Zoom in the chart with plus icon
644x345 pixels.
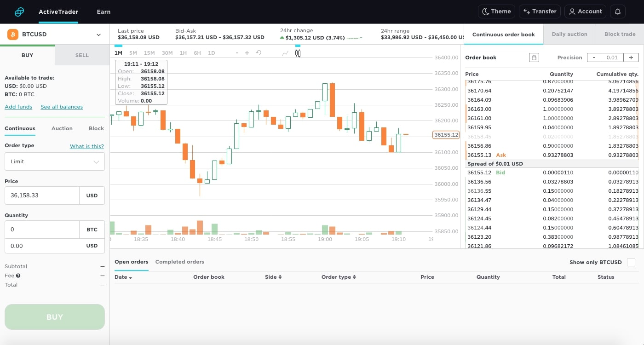coord(247,53)
